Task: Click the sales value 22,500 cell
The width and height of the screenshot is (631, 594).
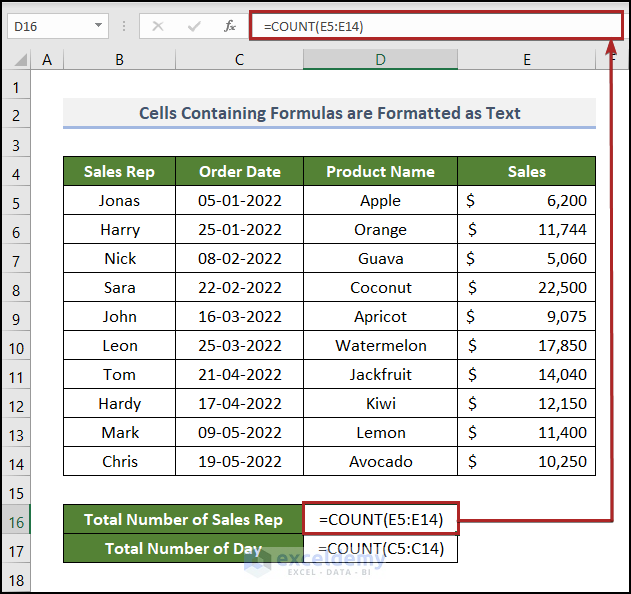Action: [x=526, y=287]
